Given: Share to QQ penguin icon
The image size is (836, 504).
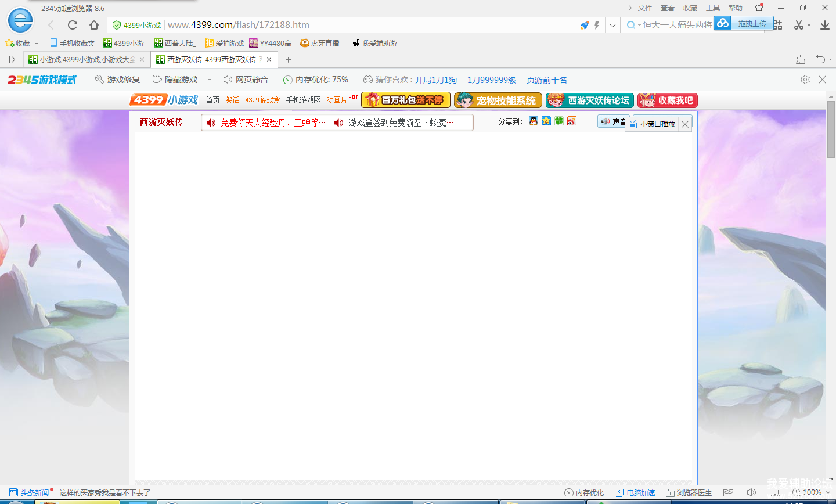Looking at the screenshot, I should click(533, 121).
